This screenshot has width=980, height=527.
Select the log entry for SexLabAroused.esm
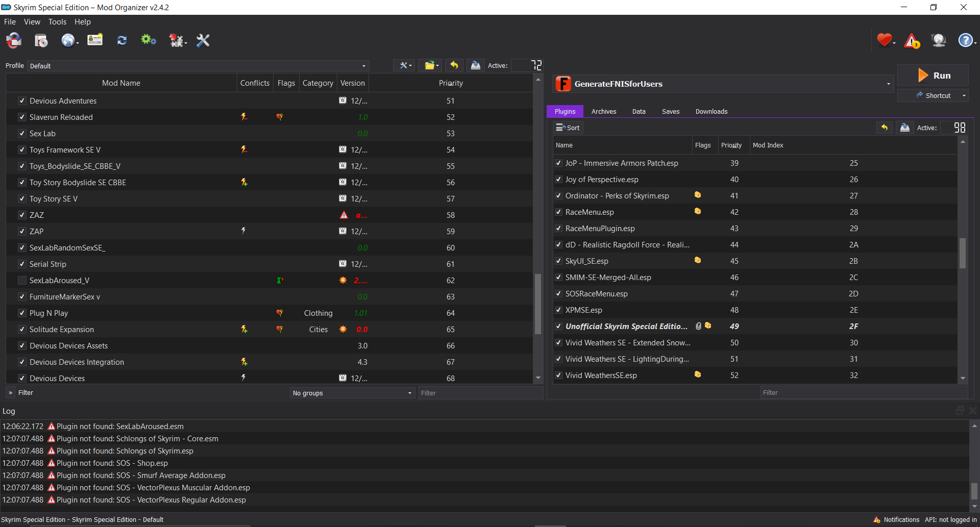point(485,426)
